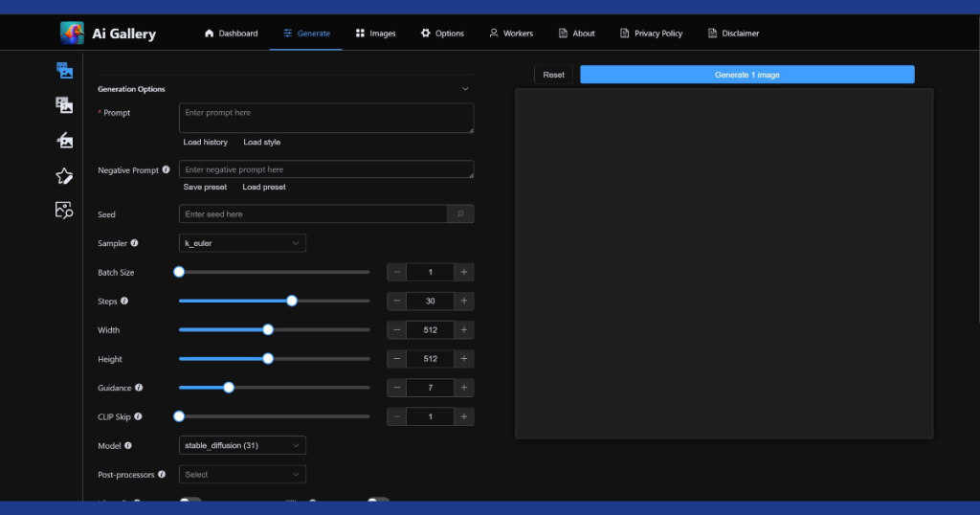
Task: Click the Guidance info icon
Action: (x=139, y=388)
